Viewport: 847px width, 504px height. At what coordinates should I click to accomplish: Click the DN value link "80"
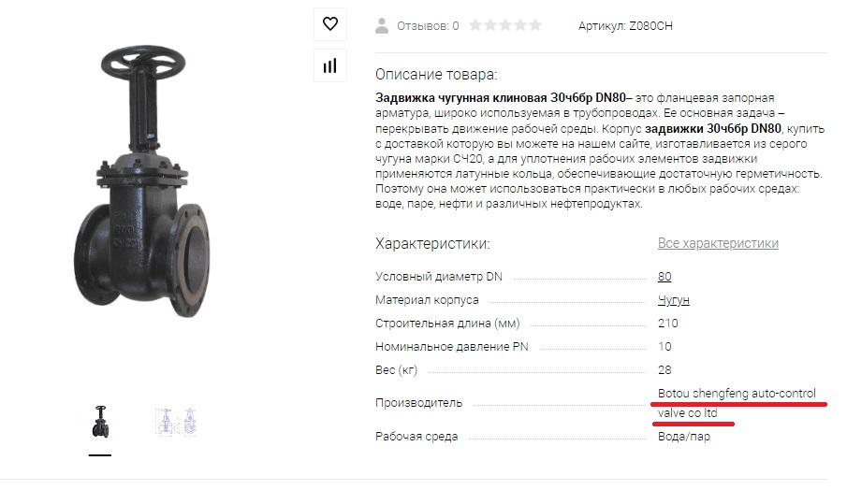664,277
